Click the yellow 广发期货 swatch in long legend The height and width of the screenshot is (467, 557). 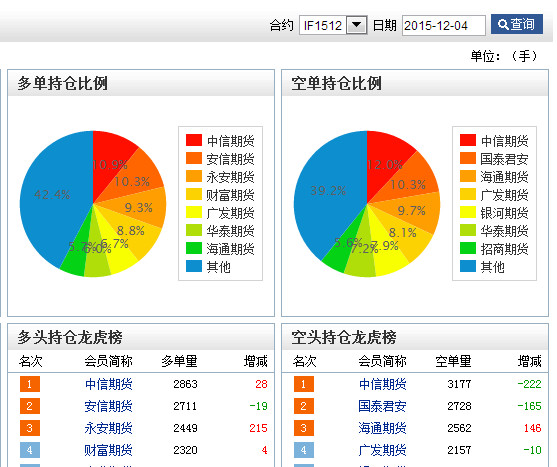coord(194,212)
